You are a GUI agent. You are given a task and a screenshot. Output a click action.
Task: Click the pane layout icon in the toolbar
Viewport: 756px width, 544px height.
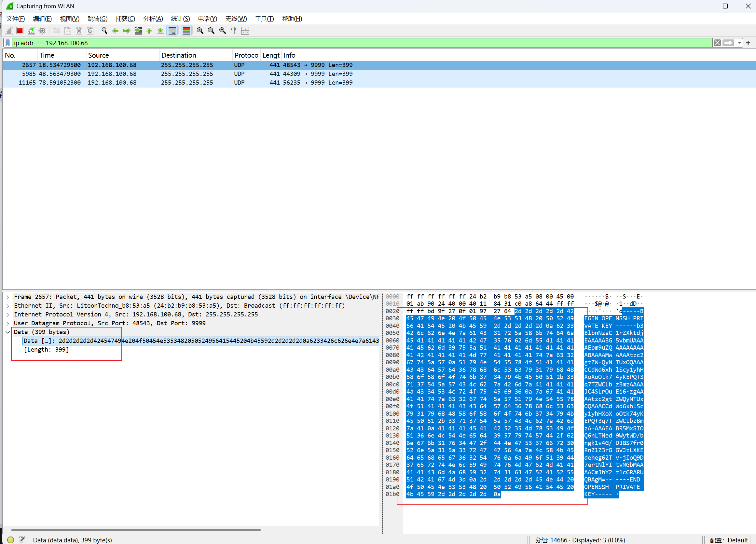245,31
